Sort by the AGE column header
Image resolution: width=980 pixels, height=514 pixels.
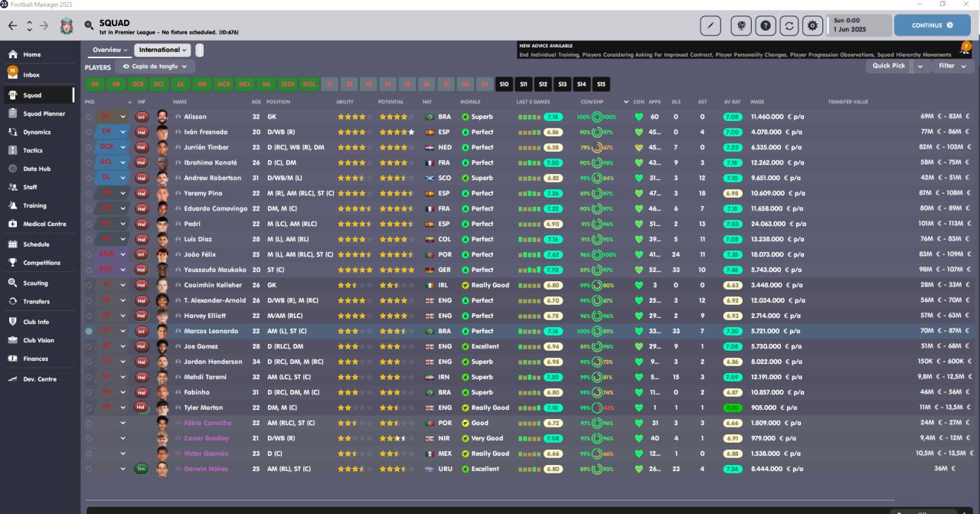256,101
